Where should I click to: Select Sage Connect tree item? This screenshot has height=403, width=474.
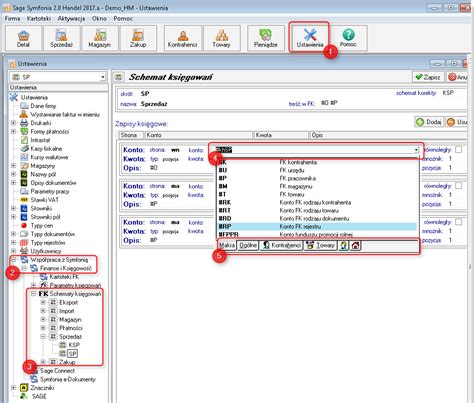(x=57, y=371)
